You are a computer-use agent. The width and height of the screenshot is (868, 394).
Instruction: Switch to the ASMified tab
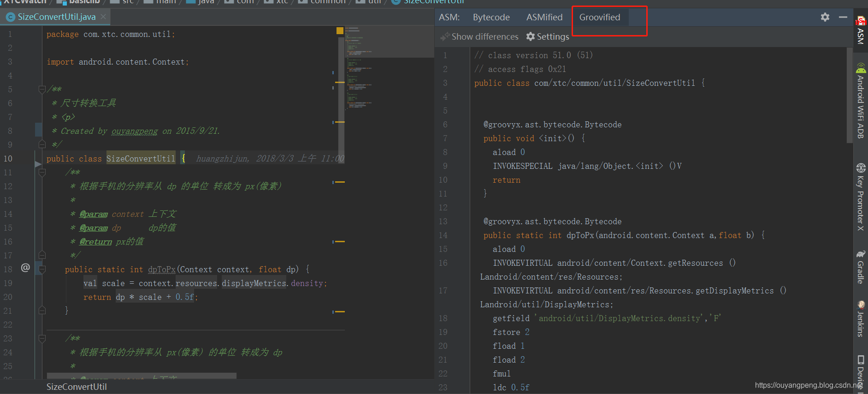pyautogui.click(x=544, y=17)
